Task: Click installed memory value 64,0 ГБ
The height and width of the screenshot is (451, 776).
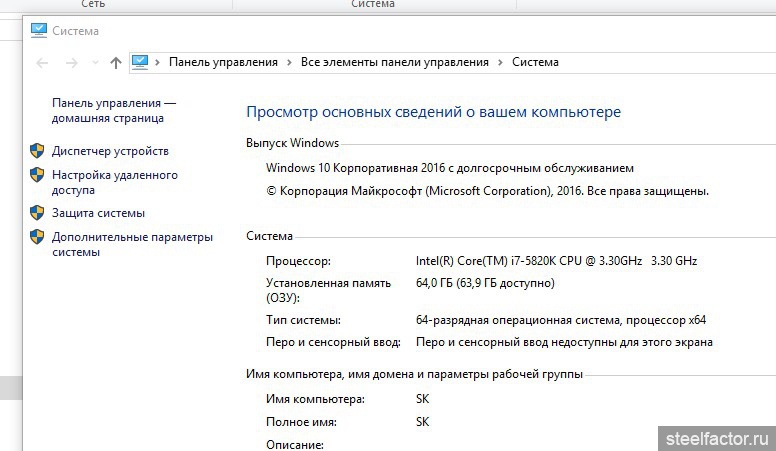Action: [485, 283]
